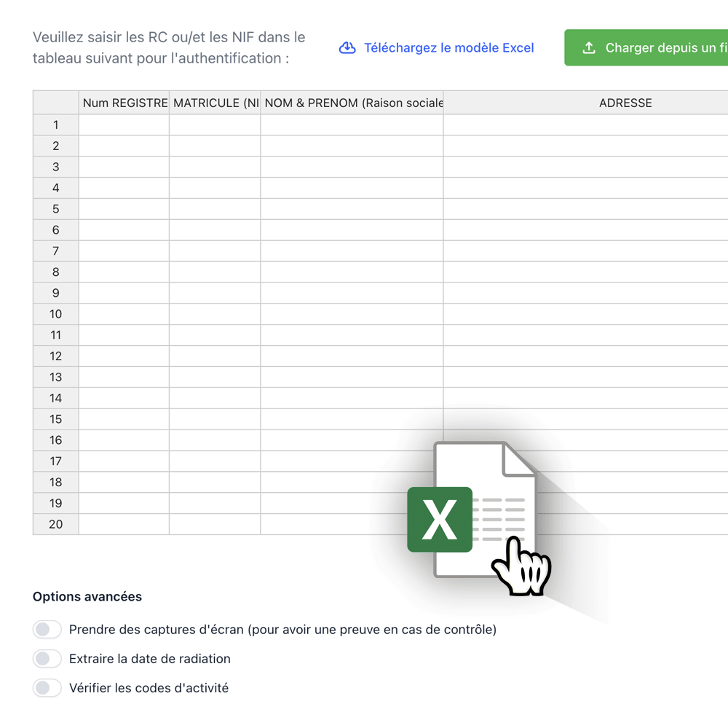The width and height of the screenshot is (728, 728).
Task: Click the green Charger depuis un fichier button
Action: pyautogui.click(x=646, y=47)
